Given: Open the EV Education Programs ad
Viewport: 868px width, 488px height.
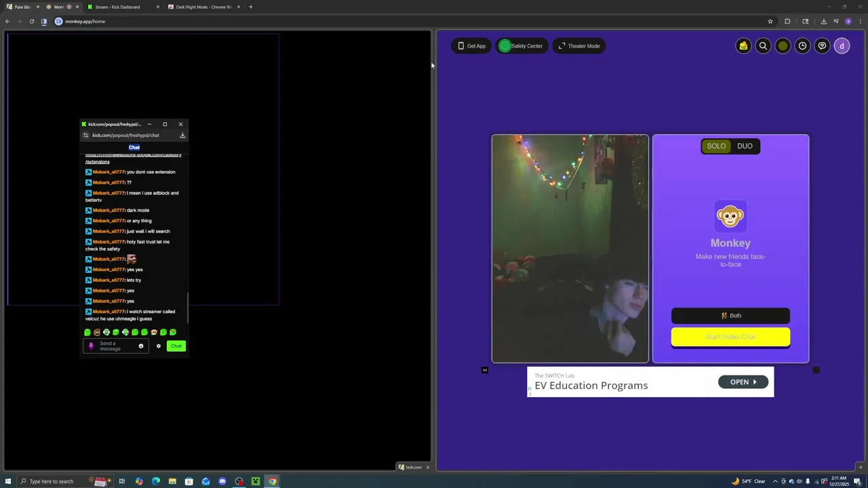Looking at the screenshot, I should pyautogui.click(x=650, y=382).
